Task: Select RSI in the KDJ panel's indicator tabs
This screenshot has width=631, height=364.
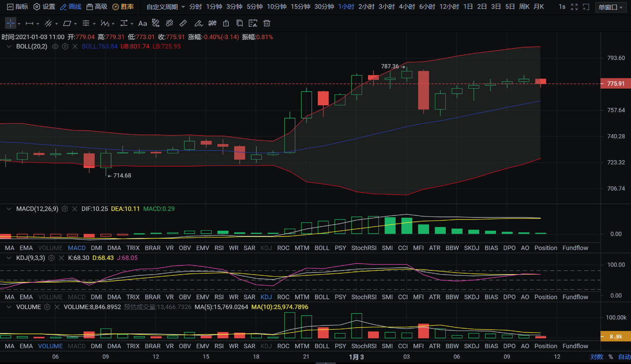Action: [x=219, y=297]
